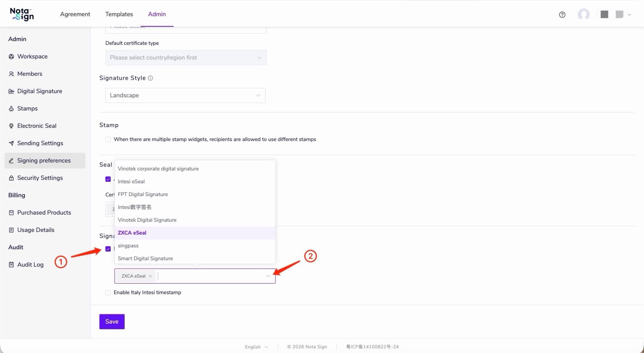644x353 pixels.
Task: Enable multiple stamp widgets checkbox
Action: pyautogui.click(x=108, y=140)
